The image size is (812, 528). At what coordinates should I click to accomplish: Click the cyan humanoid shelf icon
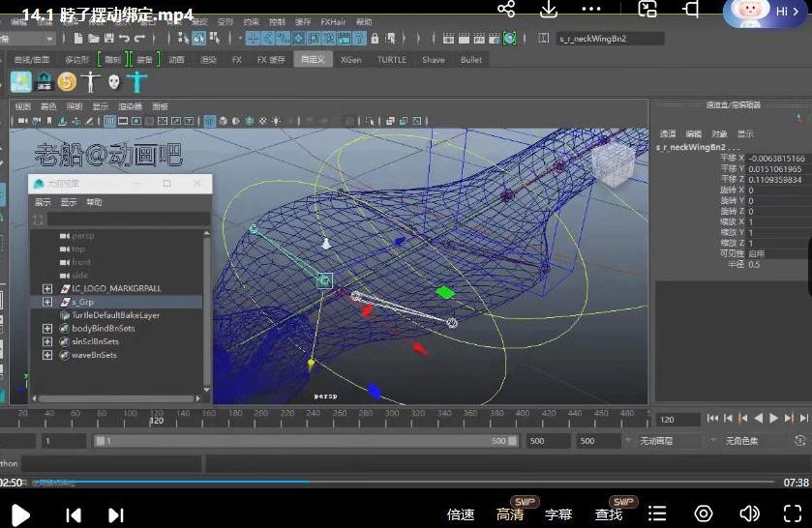point(136,82)
